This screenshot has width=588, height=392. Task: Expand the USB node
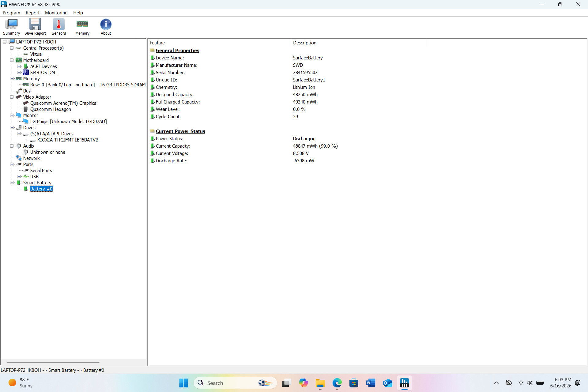[x=19, y=177]
